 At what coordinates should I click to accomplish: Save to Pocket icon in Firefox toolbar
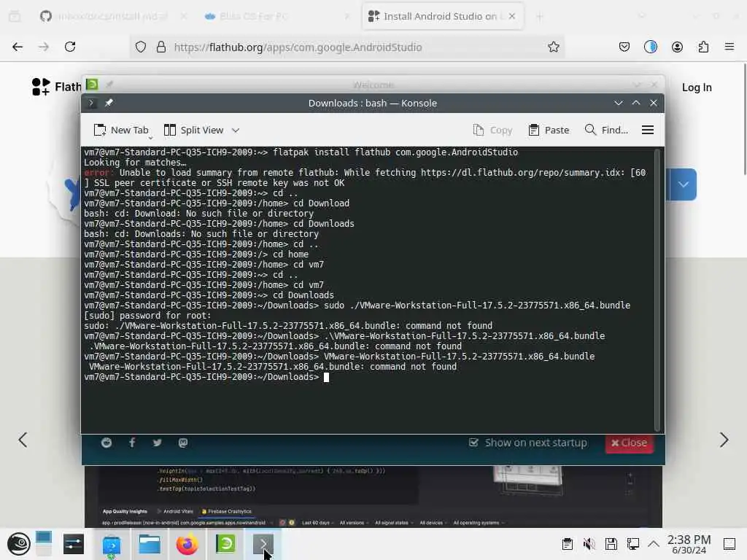(x=624, y=47)
